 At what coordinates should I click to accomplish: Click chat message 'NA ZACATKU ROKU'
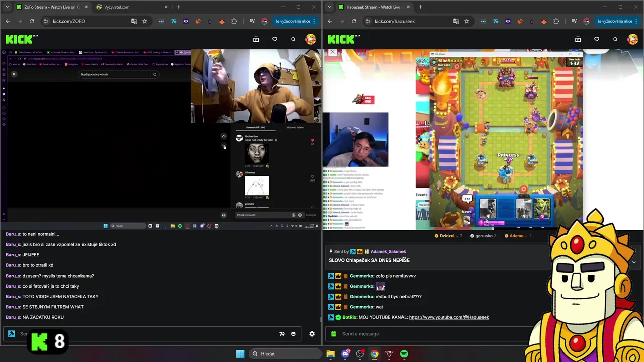[x=43, y=317]
